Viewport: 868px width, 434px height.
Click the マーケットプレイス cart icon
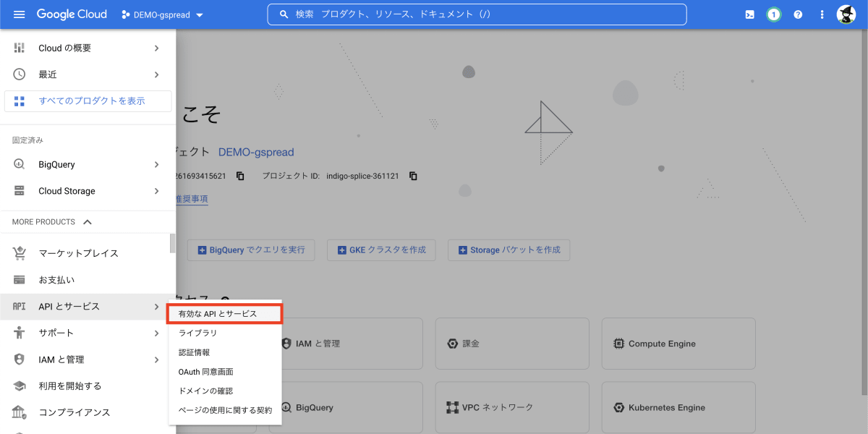pyautogui.click(x=20, y=253)
